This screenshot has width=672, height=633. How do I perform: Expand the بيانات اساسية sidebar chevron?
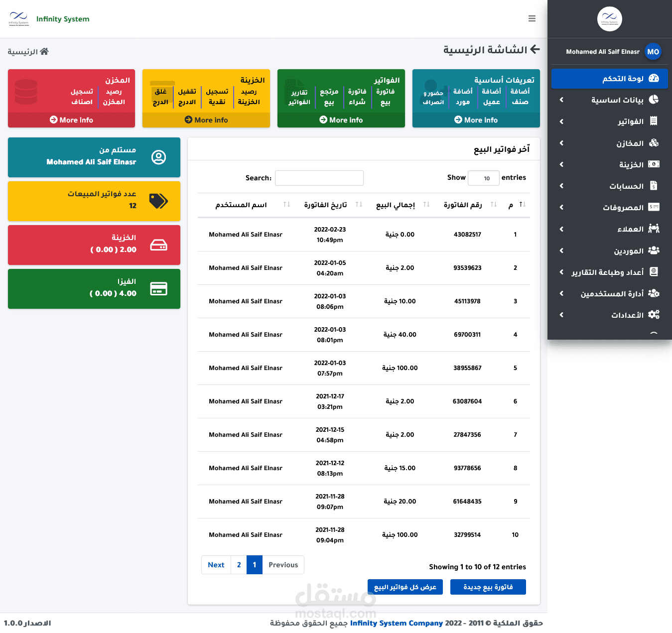pos(561,100)
